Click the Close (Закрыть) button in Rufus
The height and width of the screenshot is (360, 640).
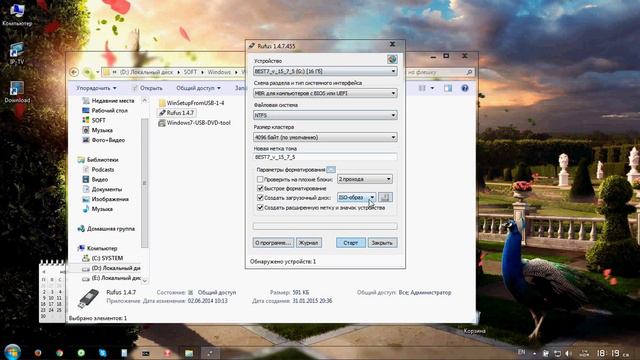point(382,243)
